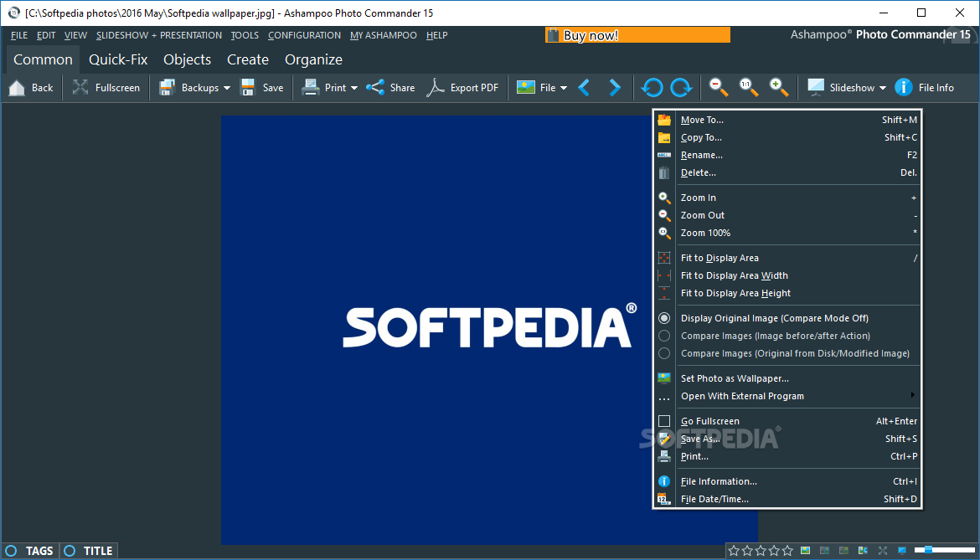Click the toolbar 1:1 zoom magnifier
980x560 pixels.
tap(749, 87)
